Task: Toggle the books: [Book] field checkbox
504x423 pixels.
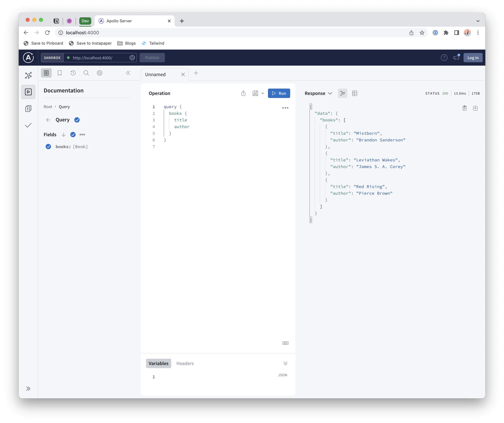Action: (x=48, y=147)
